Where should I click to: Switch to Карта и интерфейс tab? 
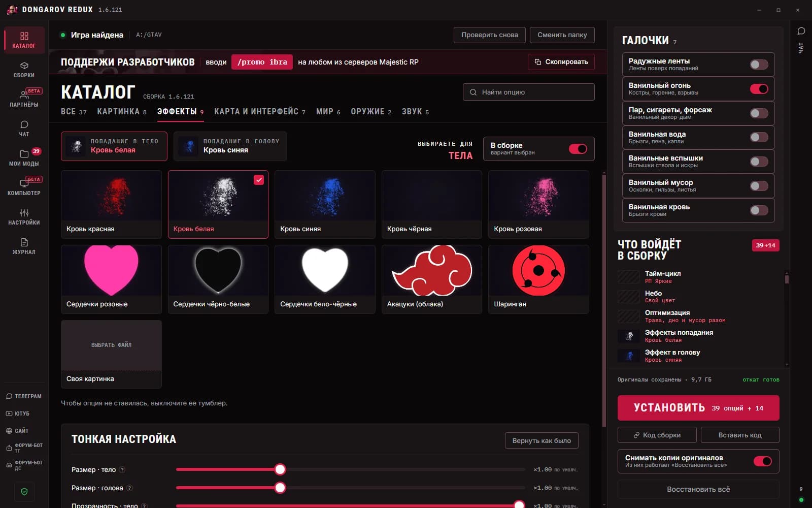[x=260, y=112]
